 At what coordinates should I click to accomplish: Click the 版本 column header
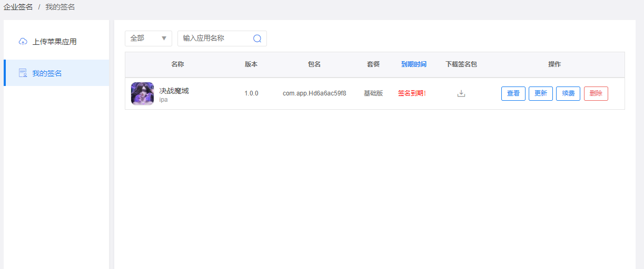(x=251, y=64)
